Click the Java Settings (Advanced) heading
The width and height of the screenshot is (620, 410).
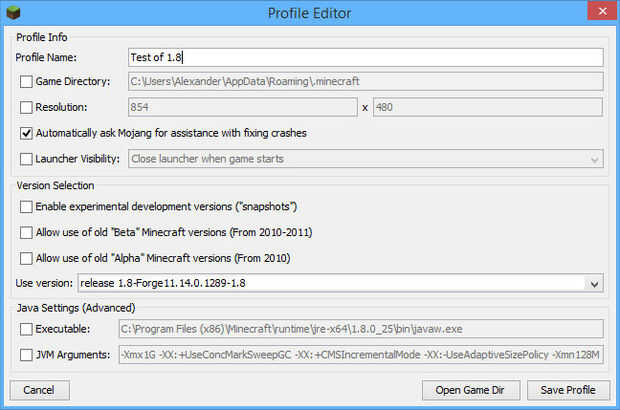tap(76, 308)
